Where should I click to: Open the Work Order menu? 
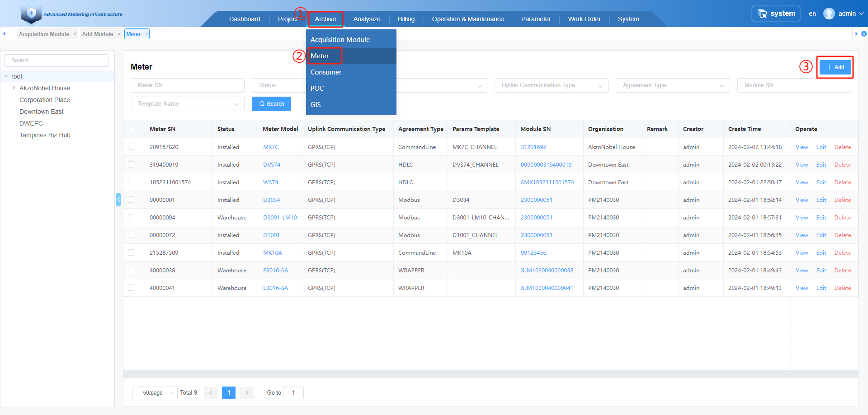584,19
